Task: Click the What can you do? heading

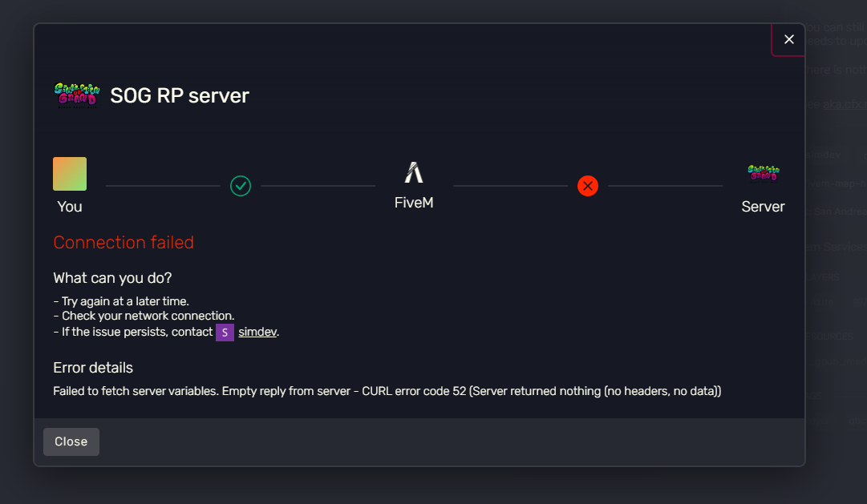Action: point(112,277)
